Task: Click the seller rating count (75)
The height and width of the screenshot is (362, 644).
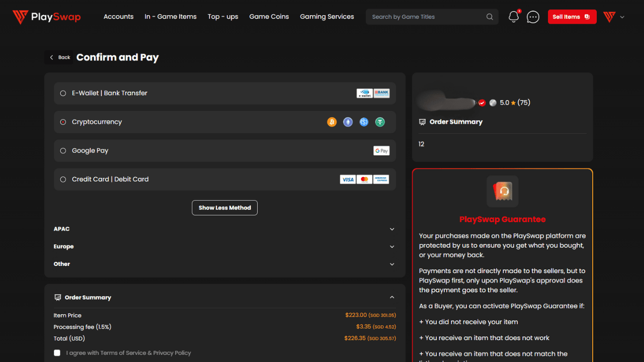Action: (524, 103)
